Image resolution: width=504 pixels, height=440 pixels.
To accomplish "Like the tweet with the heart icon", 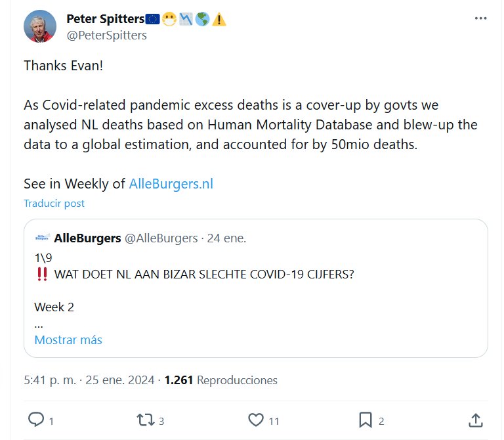I will coord(255,420).
